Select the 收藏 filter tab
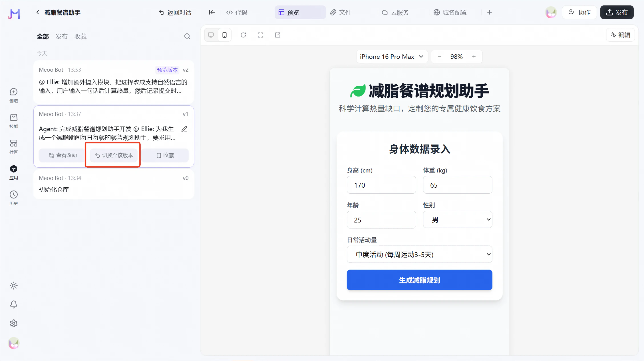Screen dimensions: 644x361 [80, 36]
